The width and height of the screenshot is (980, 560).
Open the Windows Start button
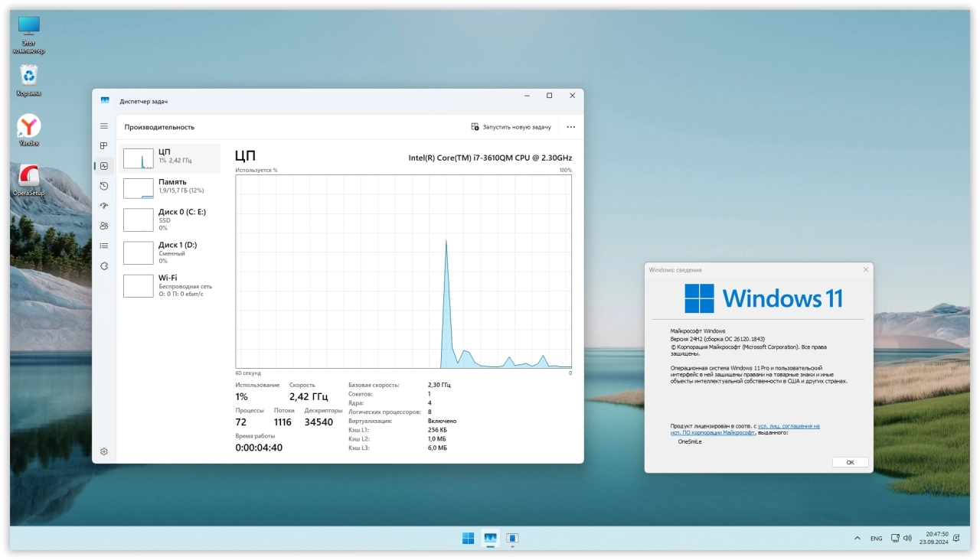pos(468,539)
